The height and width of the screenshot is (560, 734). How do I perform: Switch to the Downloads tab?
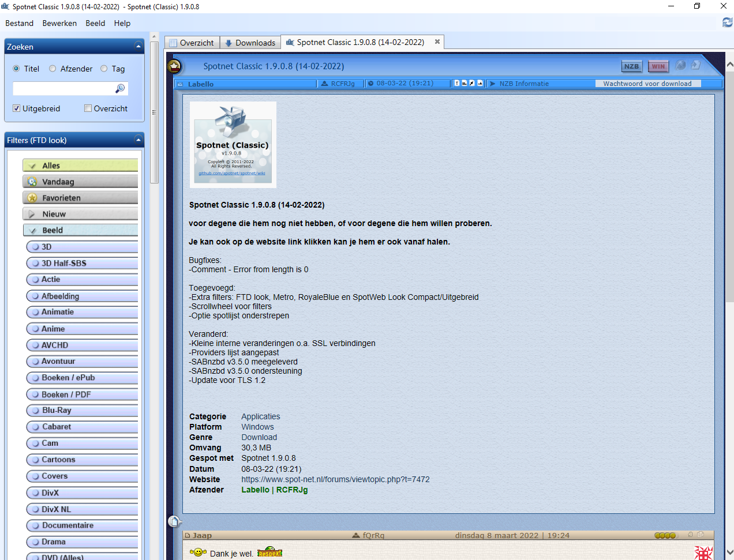point(250,43)
